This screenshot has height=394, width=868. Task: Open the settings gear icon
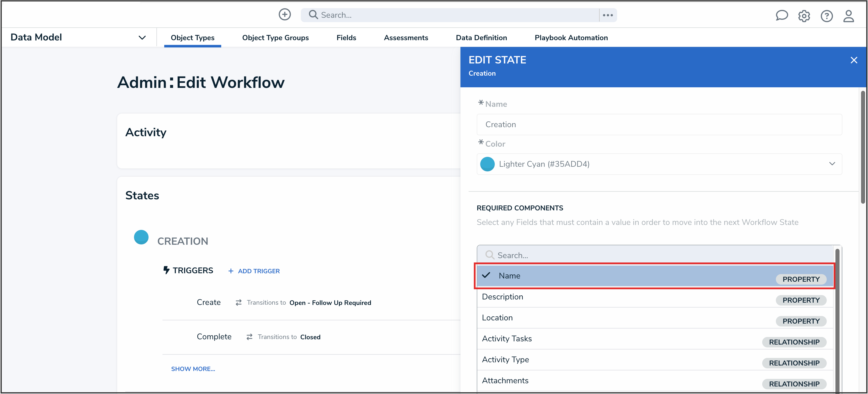click(x=804, y=16)
